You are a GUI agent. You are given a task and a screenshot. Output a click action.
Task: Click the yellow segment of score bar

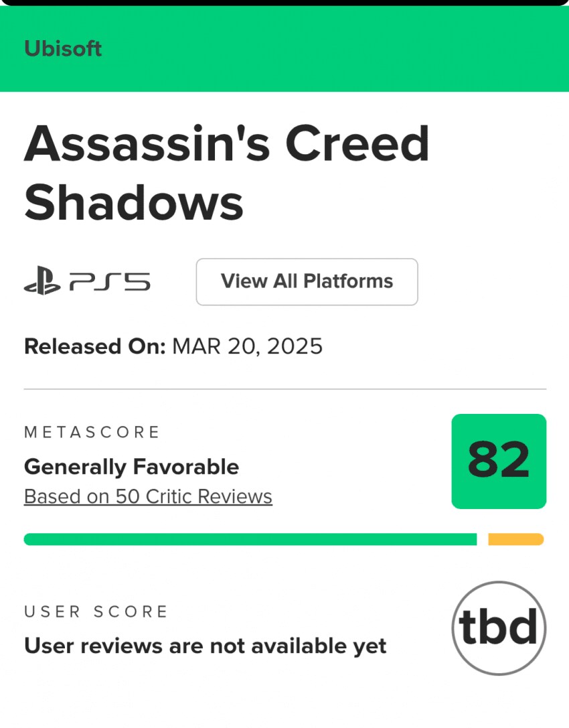(515, 539)
